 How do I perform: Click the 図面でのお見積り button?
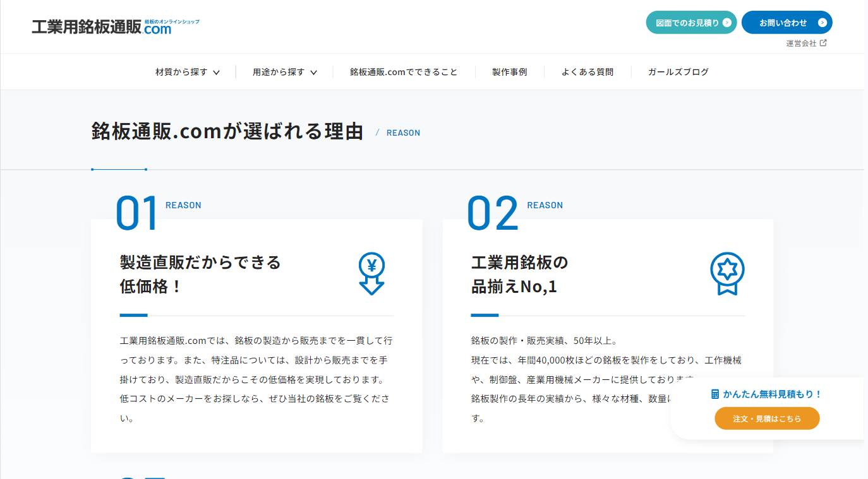pyautogui.click(x=691, y=23)
